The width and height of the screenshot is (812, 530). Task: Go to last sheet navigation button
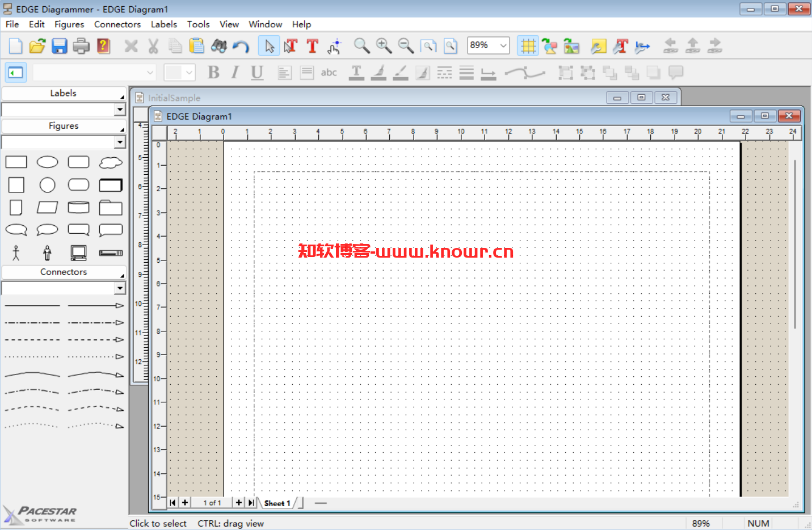251,503
